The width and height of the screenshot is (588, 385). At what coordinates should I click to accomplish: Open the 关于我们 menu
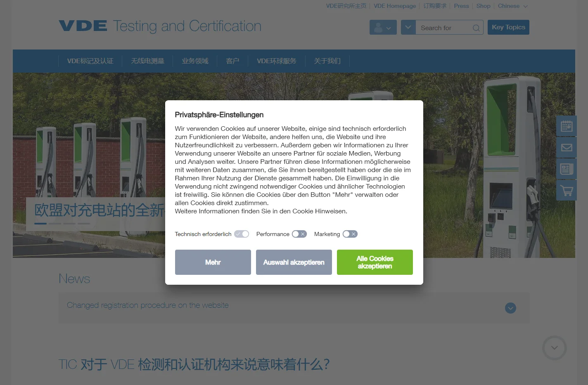[x=327, y=61]
